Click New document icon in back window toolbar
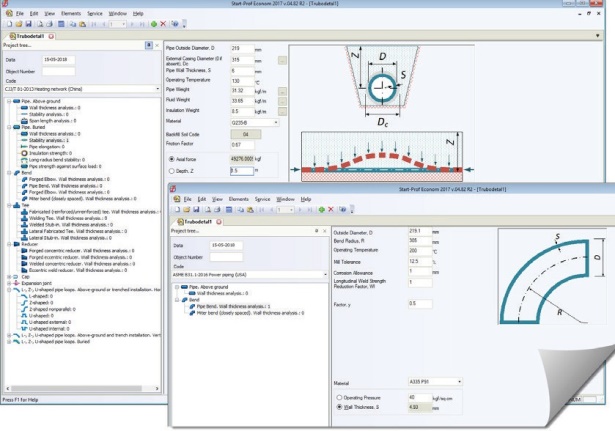615x431 pixels. point(9,24)
